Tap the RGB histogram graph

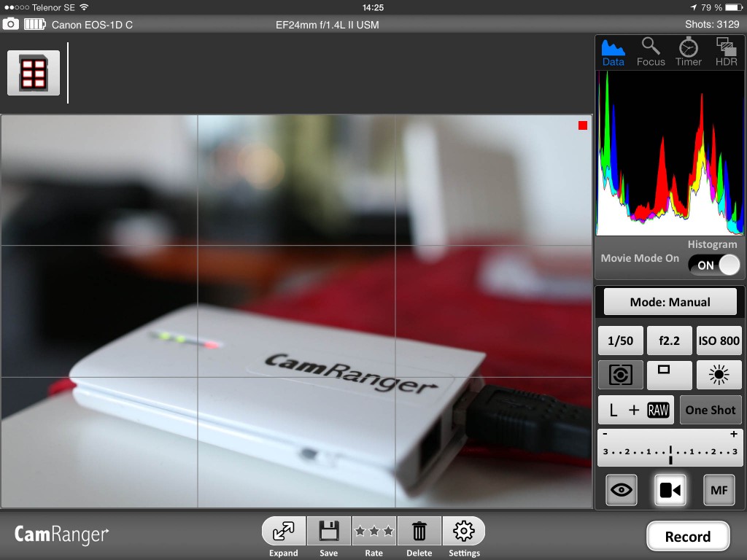point(670,153)
